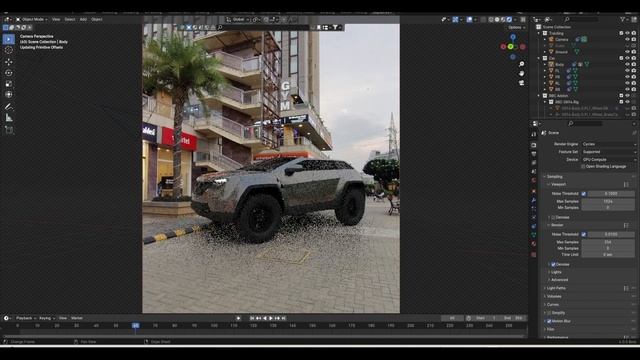Switch to rendered viewport shading icon
The width and height of the screenshot is (640, 360).
pos(509,19)
